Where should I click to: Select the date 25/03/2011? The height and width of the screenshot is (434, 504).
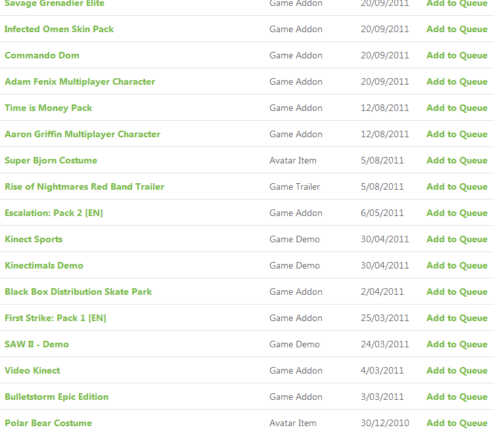pyautogui.click(x=385, y=318)
